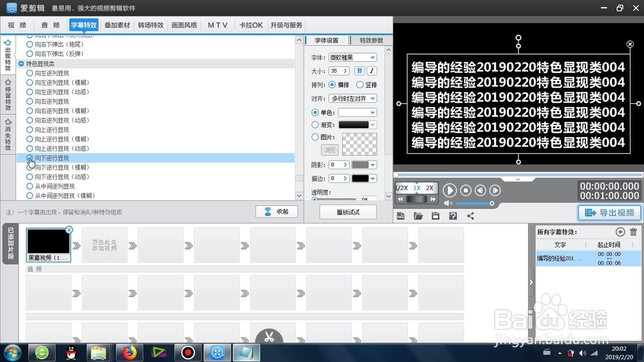Click the preview volume slider
The height and width of the screenshot is (362, 644).
pyautogui.click(x=475, y=204)
